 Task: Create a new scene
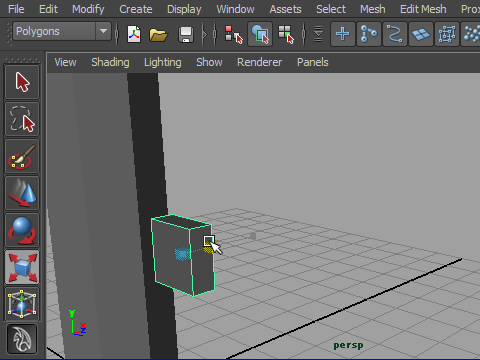[134, 34]
